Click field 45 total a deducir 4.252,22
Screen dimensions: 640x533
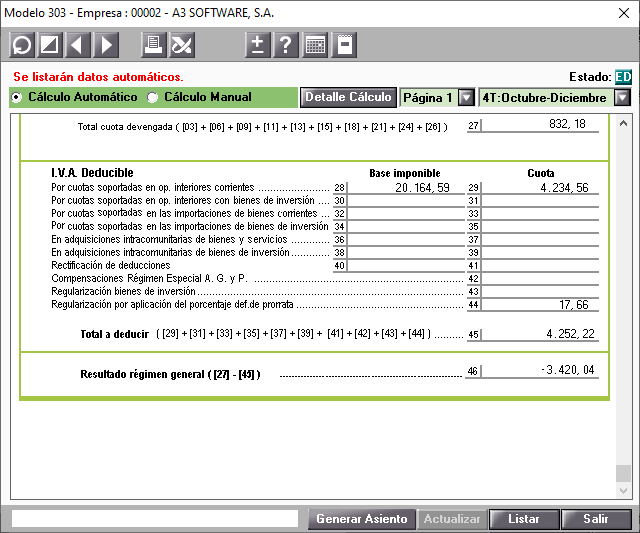pos(540,334)
